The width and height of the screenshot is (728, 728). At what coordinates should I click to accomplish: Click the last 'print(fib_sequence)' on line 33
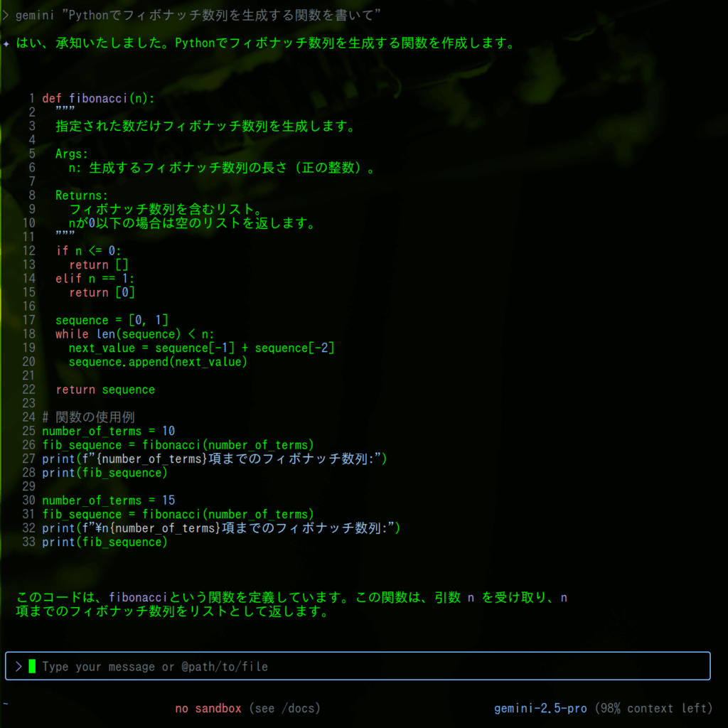tap(105, 542)
